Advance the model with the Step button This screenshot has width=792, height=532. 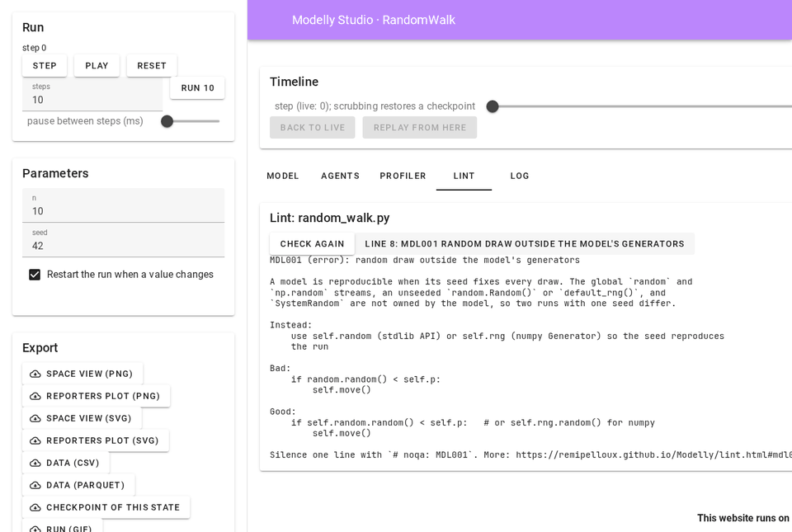[x=45, y=66]
